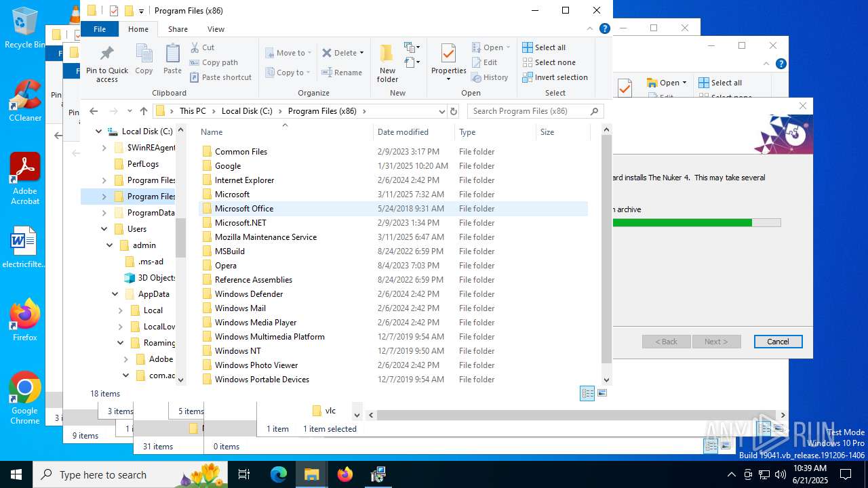Expand the Adobe tree node
This screenshot has width=868, height=488.
point(126,359)
